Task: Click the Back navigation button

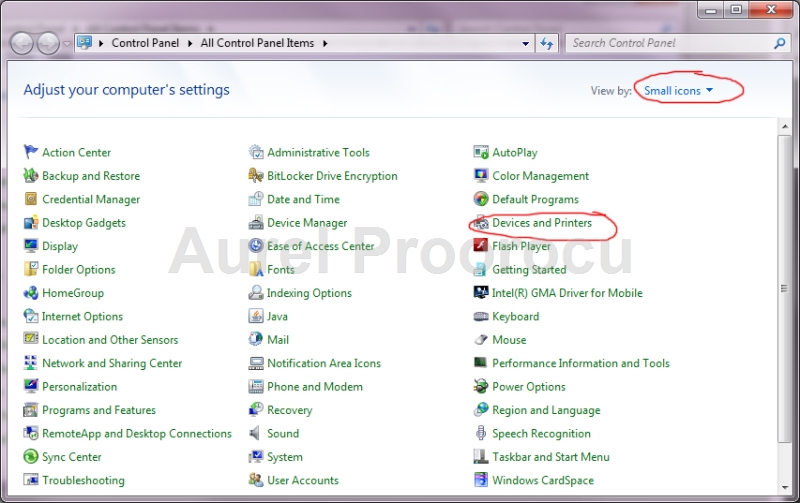Action: pyautogui.click(x=22, y=44)
